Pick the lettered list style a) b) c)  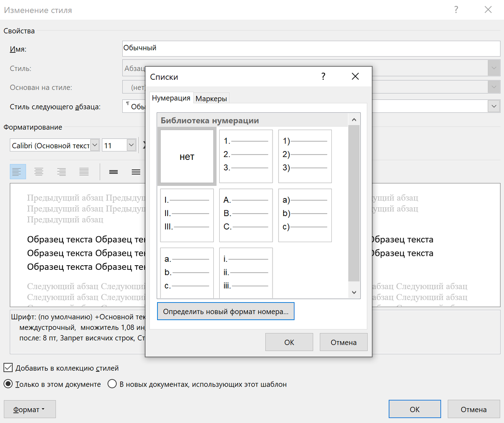tap(304, 215)
